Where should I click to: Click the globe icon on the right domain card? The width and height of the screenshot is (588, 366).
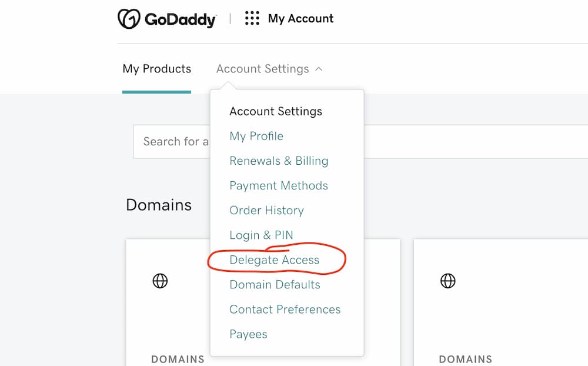pyautogui.click(x=447, y=281)
